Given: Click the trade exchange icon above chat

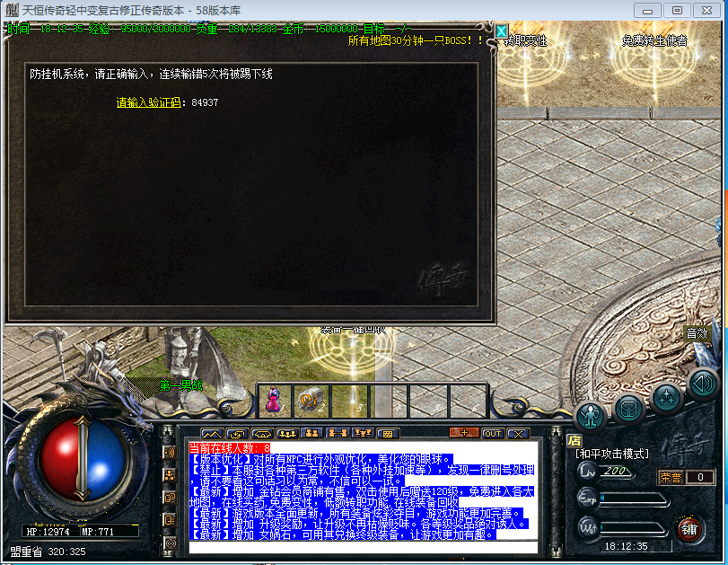Looking at the screenshot, I should pos(237,434).
